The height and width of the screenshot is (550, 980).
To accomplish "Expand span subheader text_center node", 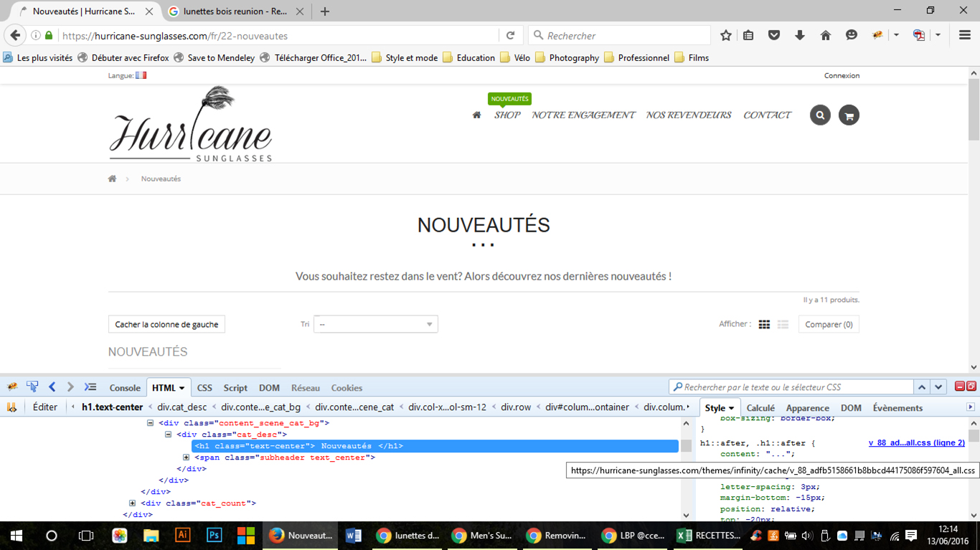I will click(187, 457).
